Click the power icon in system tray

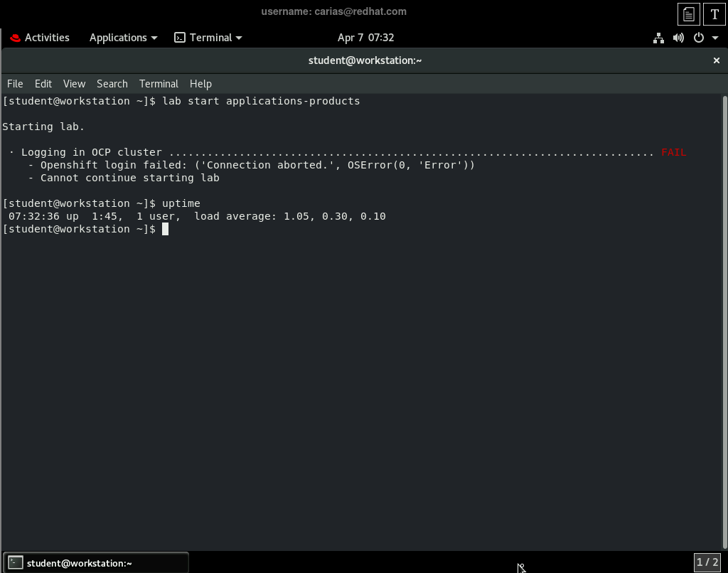point(698,38)
